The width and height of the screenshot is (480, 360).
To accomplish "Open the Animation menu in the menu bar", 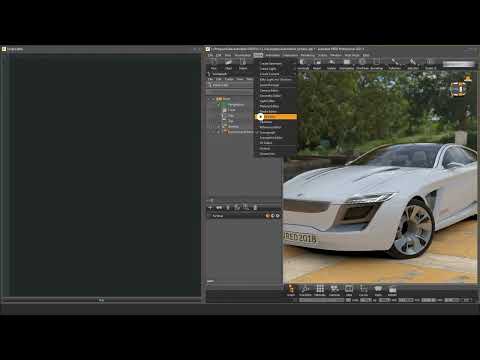I will pyautogui.click(x=273, y=55).
